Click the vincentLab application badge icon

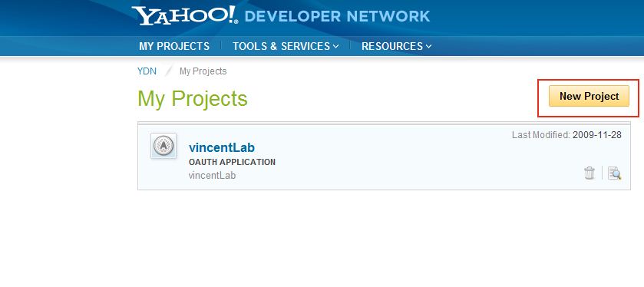pyautogui.click(x=163, y=146)
